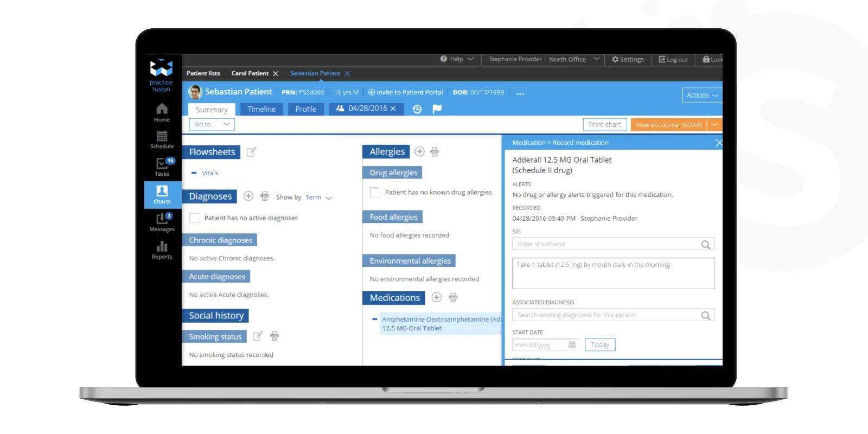The image size is (868, 434).
Task: Click the Invite to Patient Portal link
Action: coord(405,92)
